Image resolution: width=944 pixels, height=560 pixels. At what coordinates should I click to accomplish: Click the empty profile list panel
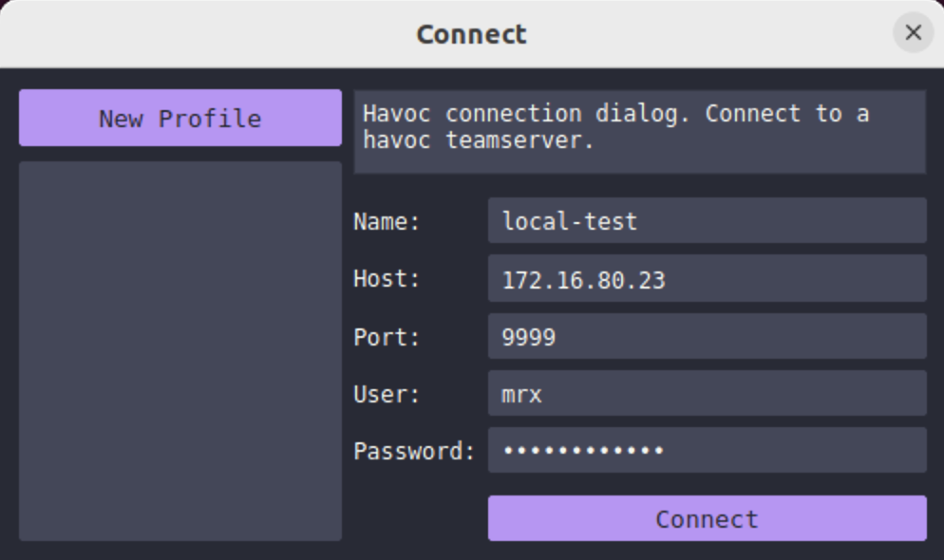pyautogui.click(x=180, y=350)
